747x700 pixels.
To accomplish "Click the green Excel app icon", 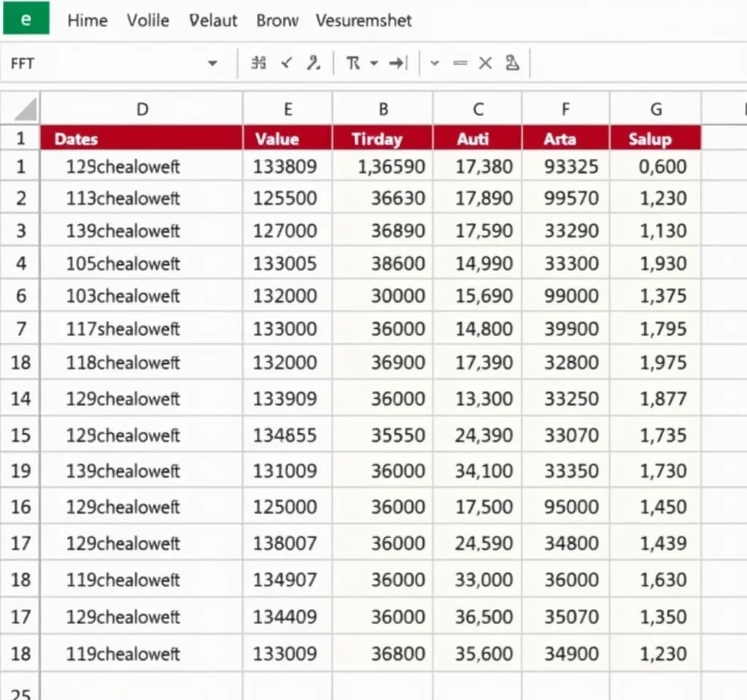I will [26, 19].
